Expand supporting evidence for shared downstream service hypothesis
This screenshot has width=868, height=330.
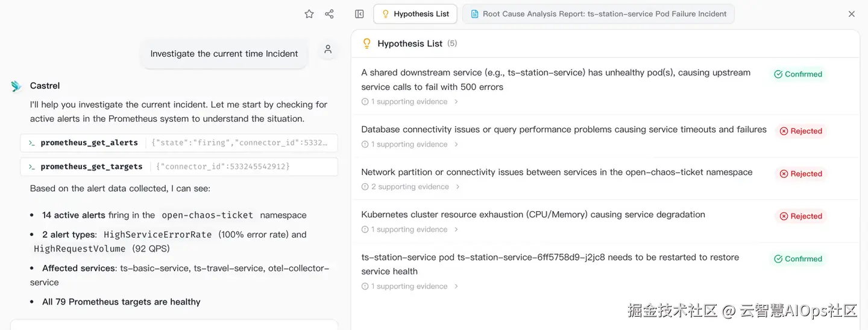410,102
